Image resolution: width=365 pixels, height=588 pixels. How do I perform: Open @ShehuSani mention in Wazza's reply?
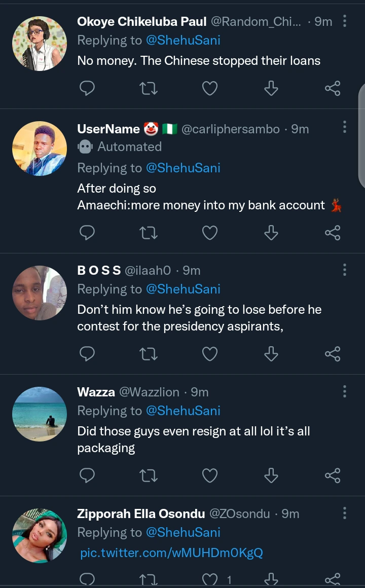click(x=183, y=411)
